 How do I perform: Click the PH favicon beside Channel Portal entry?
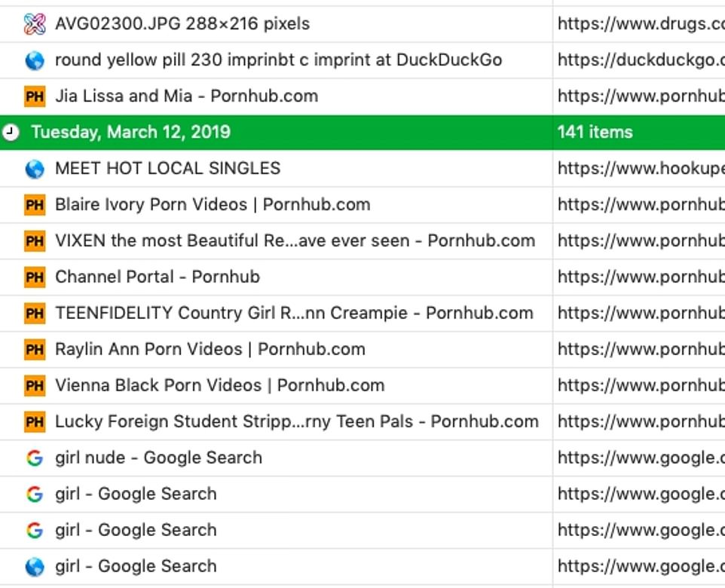(35, 277)
